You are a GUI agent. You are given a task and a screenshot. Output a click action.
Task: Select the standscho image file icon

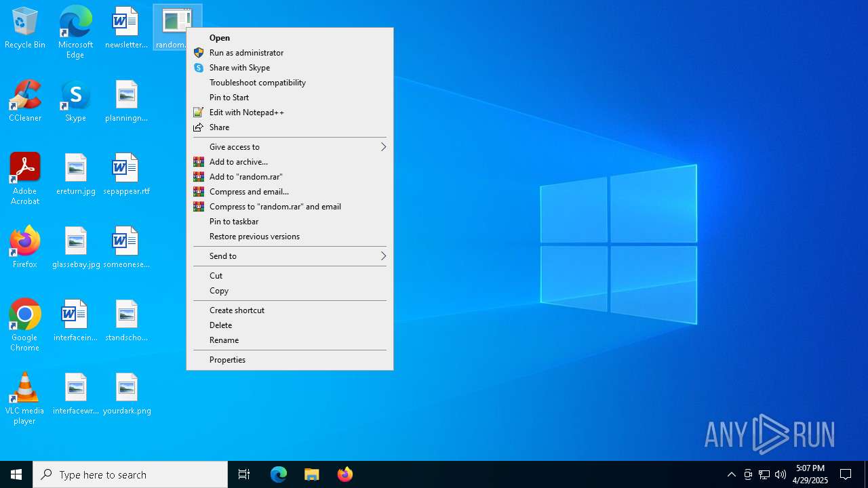[x=126, y=321]
